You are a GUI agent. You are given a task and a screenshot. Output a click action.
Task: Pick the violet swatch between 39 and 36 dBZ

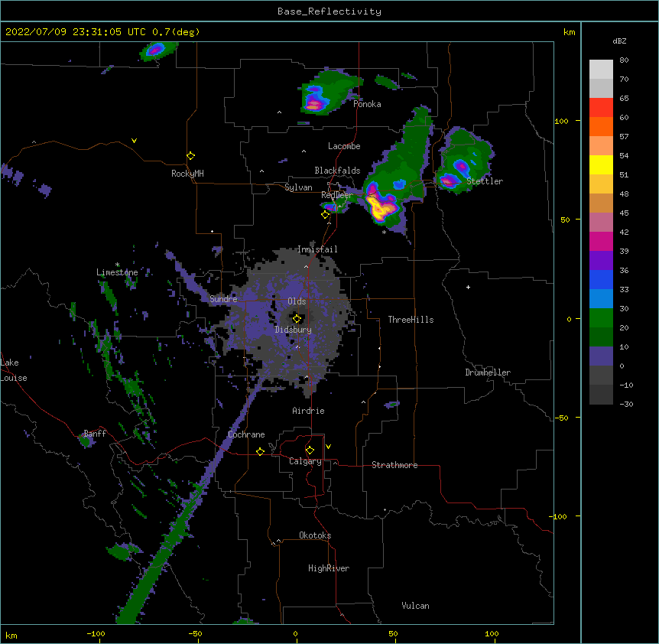point(601,261)
